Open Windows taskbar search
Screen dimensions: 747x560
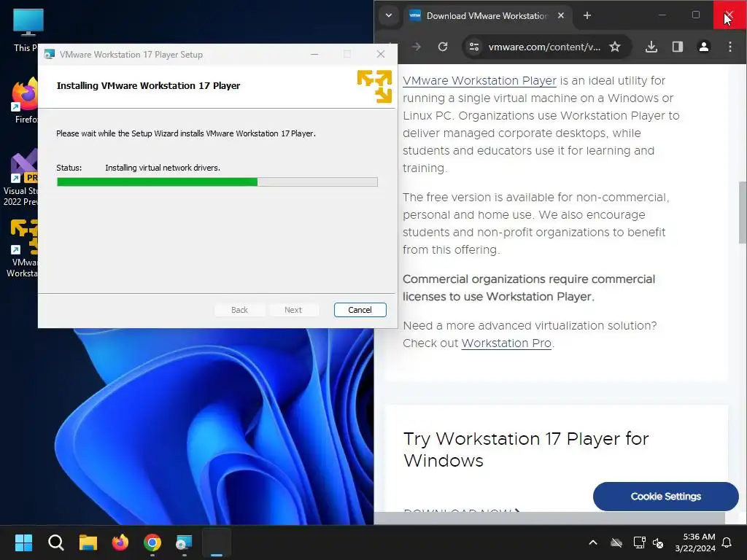click(55, 542)
